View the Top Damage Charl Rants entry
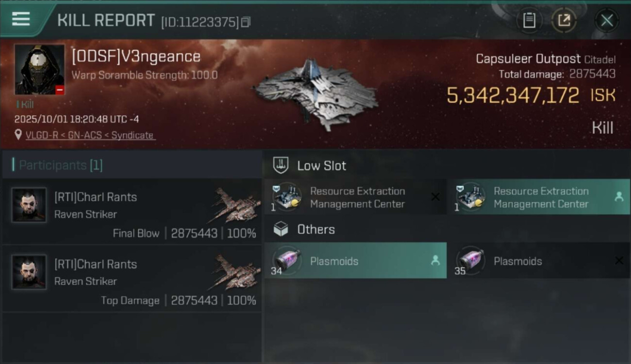Screen dimensions: 631x364 pyautogui.click(x=132, y=279)
